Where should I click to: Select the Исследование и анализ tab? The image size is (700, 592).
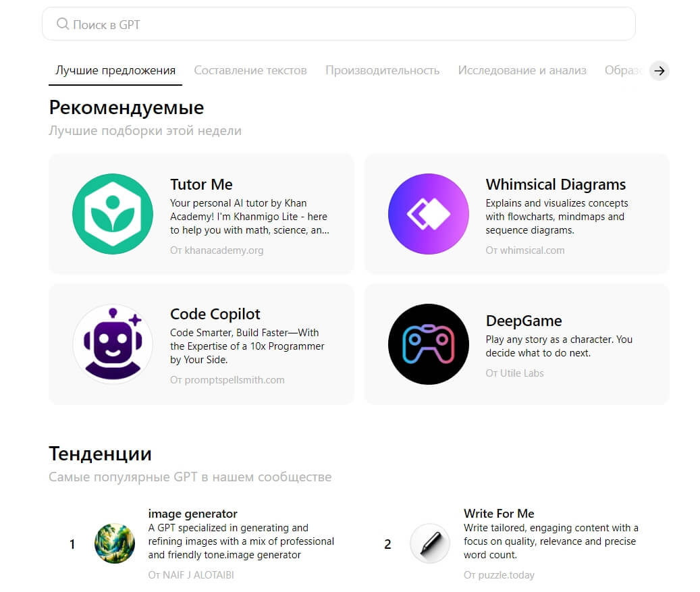522,70
